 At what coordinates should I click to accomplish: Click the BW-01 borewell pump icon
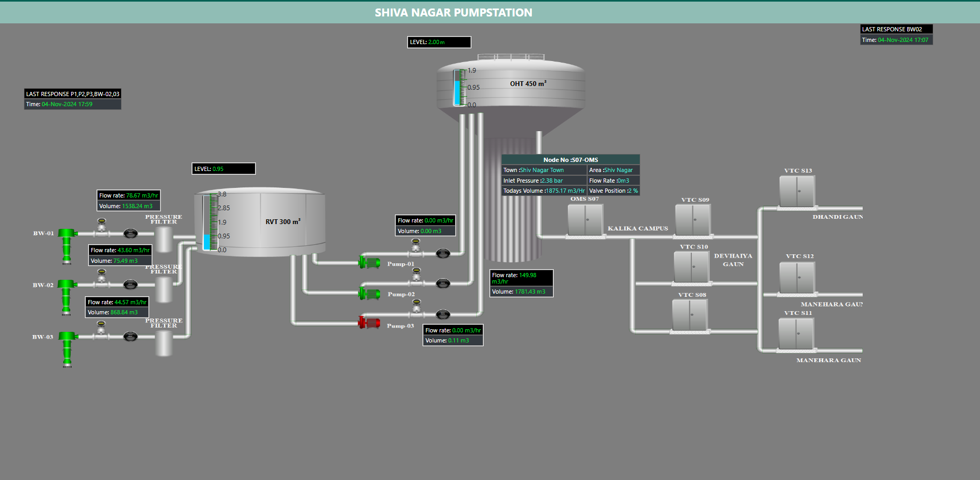tap(66, 244)
